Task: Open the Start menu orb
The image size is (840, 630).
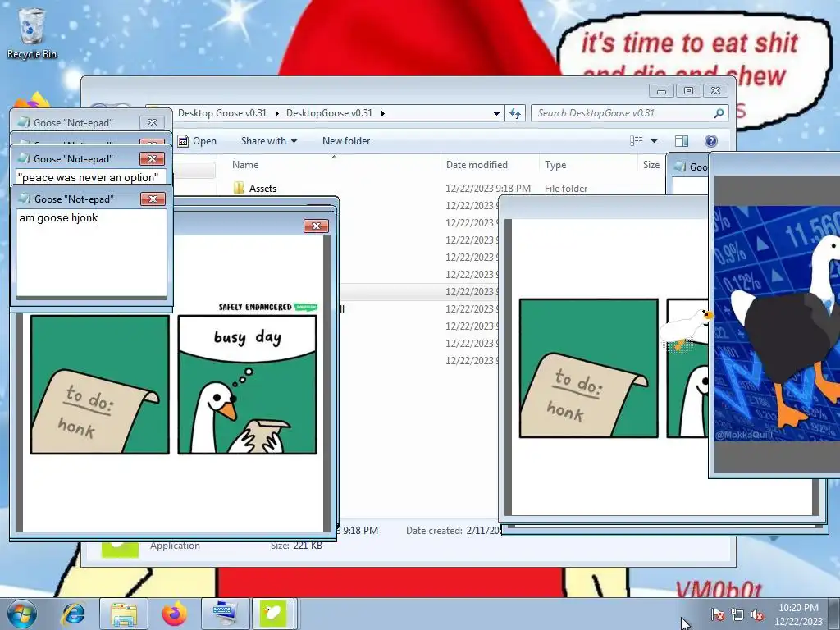Action: pos(21,614)
